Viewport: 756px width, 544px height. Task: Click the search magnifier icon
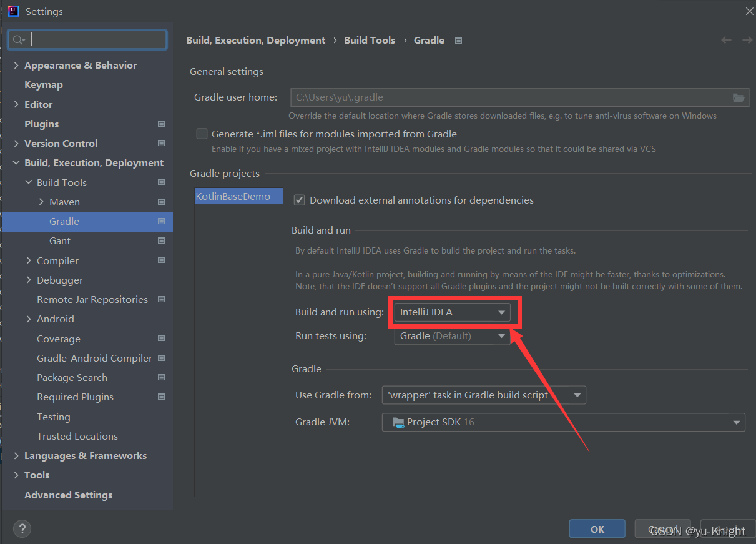(x=18, y=40)
